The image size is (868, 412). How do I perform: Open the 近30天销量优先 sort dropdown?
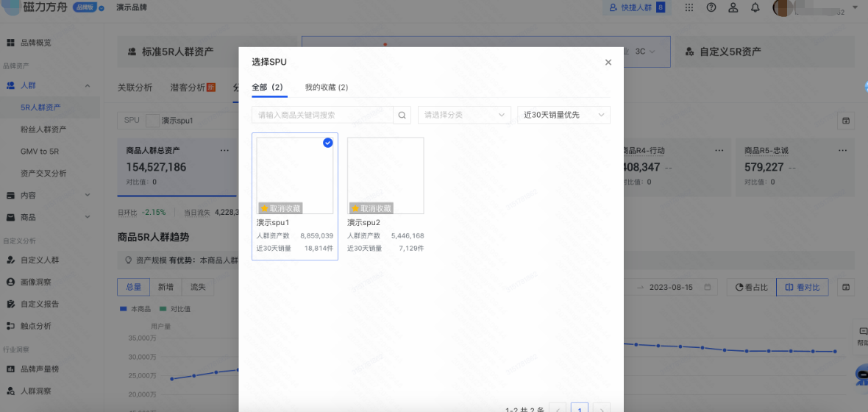563,116
